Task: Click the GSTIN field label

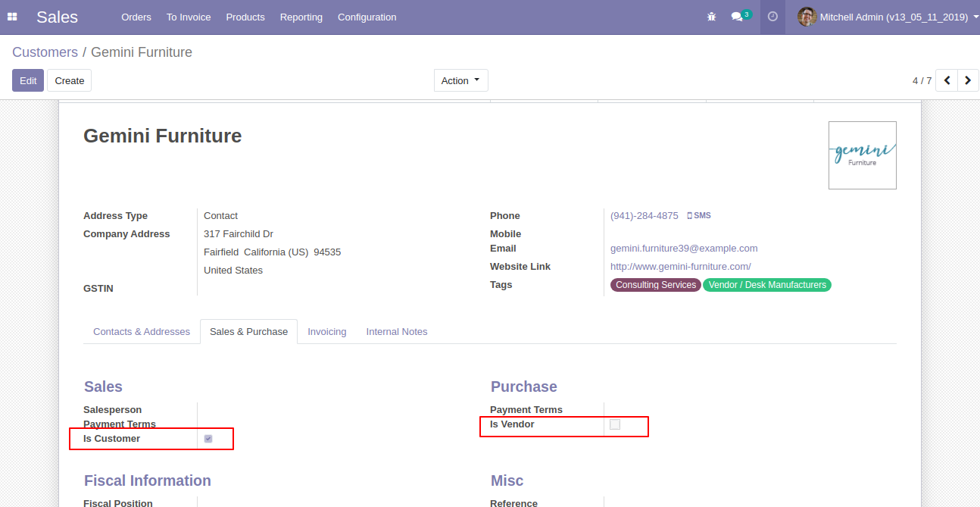Action: pos(98,289)
